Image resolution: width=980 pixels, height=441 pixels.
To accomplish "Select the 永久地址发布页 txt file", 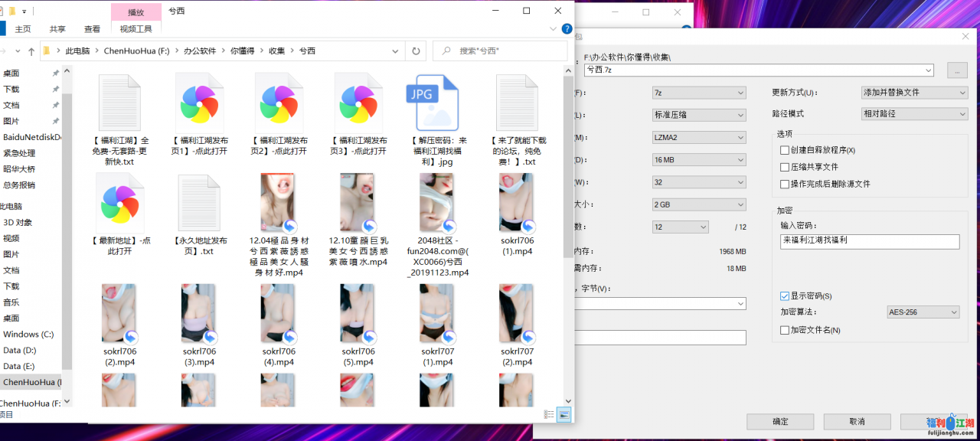I will click(199, 204).
